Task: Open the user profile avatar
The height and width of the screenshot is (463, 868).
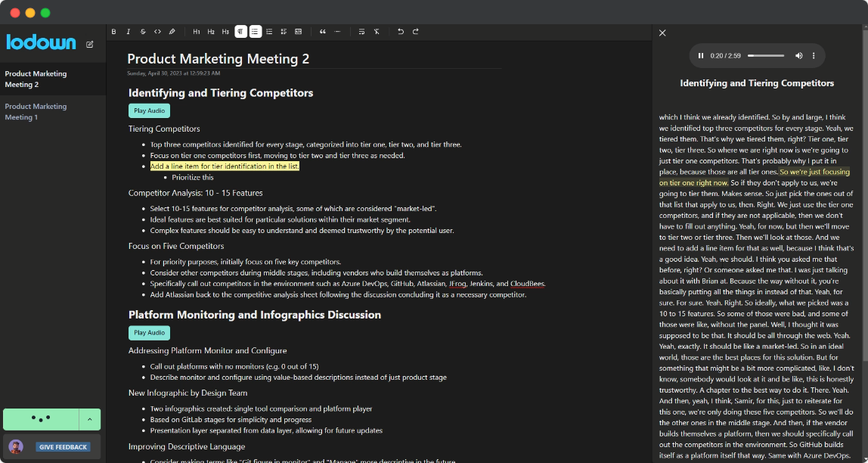Action: click(16, 447)
